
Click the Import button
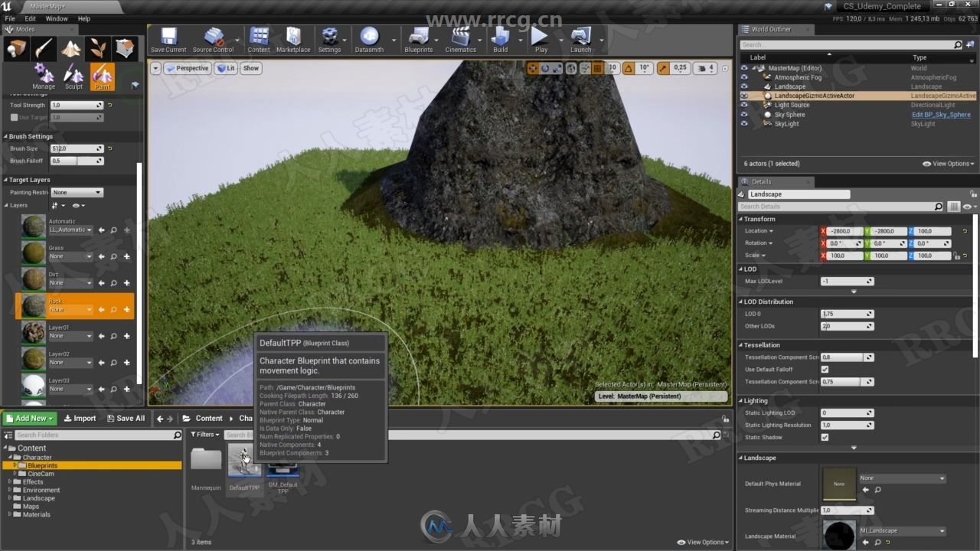tap(80, 419)
